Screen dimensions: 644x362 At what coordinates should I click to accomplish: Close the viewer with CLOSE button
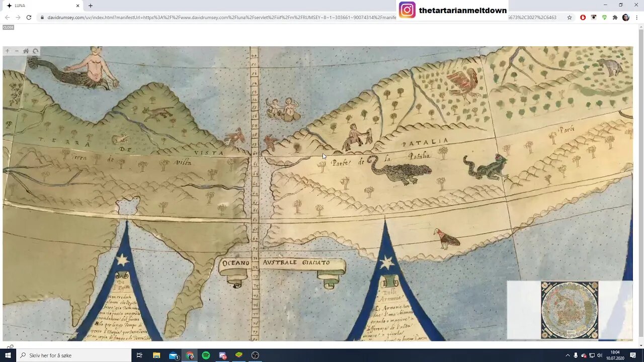coord(8,27)
